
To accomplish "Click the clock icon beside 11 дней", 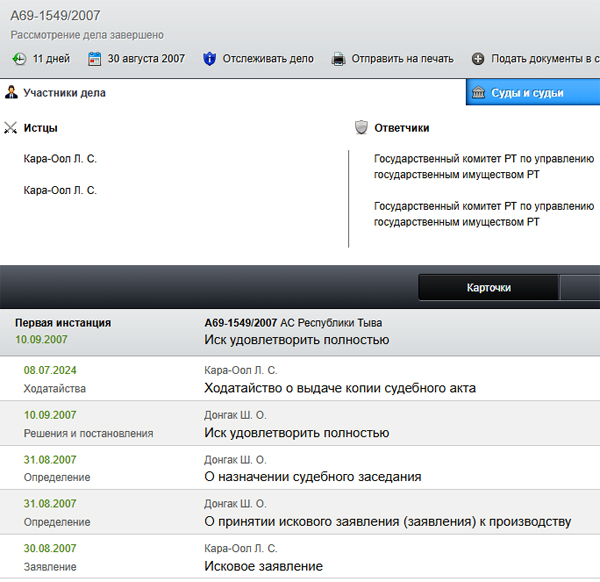I will 19,59.
